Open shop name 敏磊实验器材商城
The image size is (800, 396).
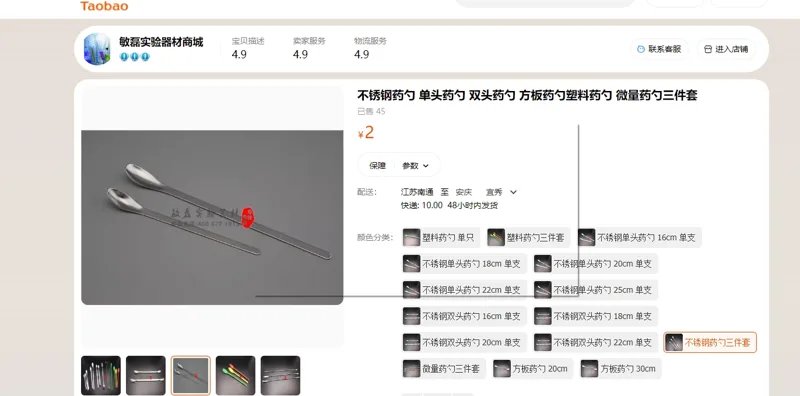click(x=161, y=42)
